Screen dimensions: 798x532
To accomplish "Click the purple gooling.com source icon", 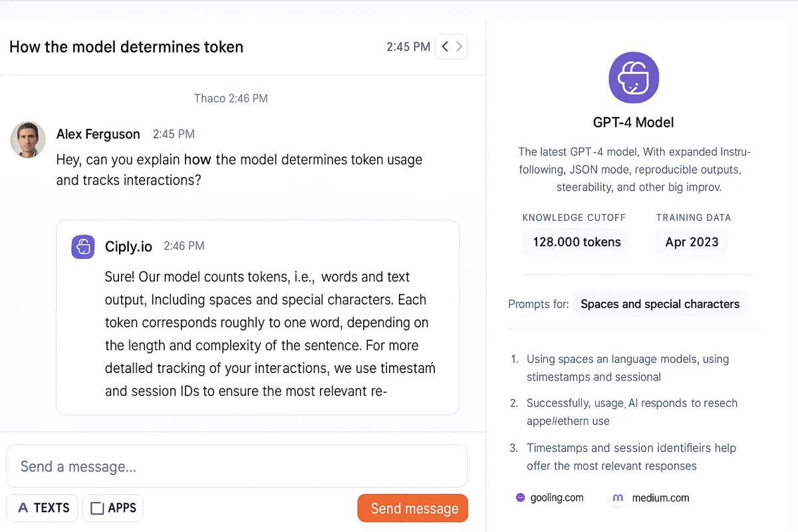I will [520, 497].
